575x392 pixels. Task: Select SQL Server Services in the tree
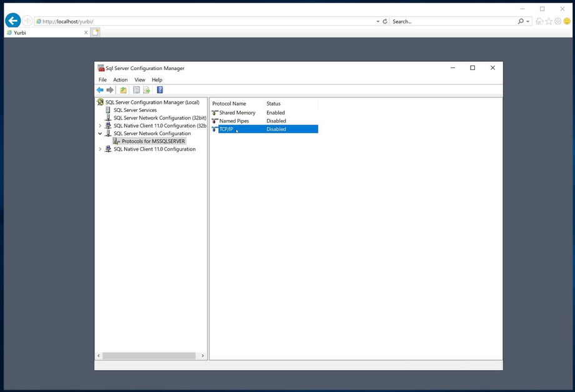(135, 110)
